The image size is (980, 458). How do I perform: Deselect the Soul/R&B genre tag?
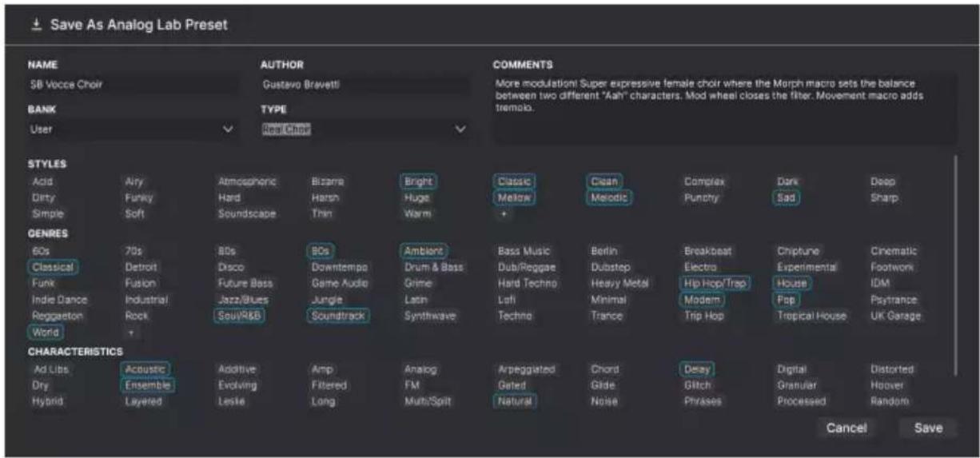pyautogui.click(x=241, y=316)
